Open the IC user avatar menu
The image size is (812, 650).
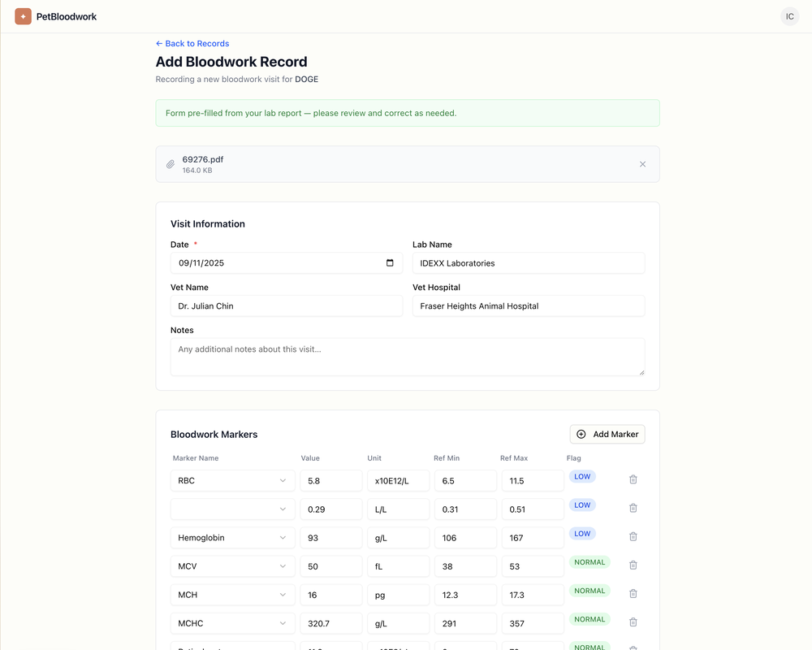(x=790, y=16)
